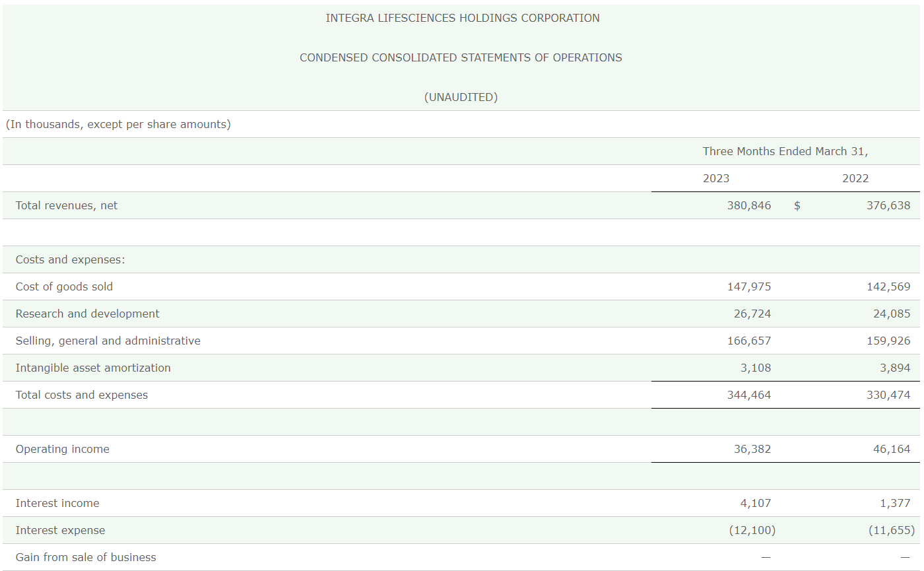Click the 36,382 operating income value
Viewport: 924px width, 571px height.
click(x=752, y=449)
